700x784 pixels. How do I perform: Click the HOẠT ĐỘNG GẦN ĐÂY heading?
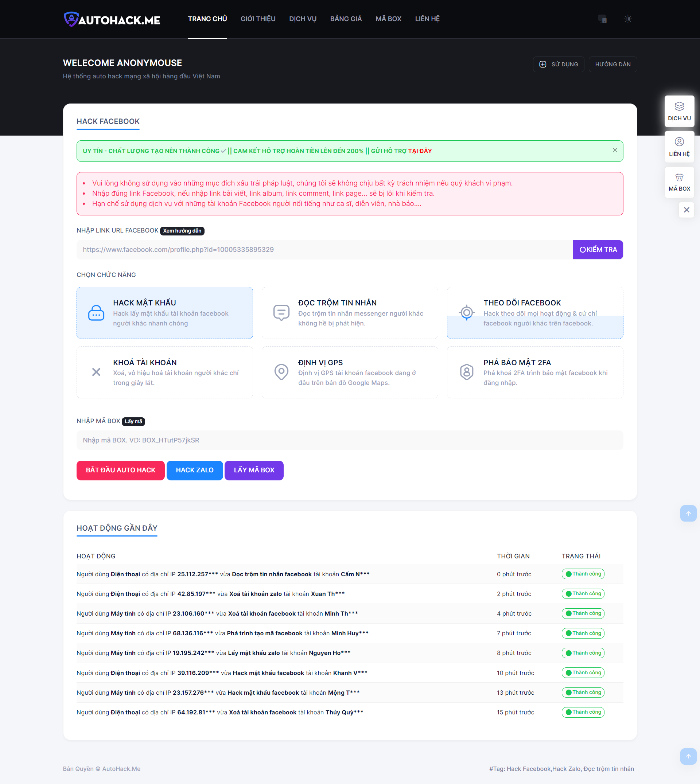[117, 528]
